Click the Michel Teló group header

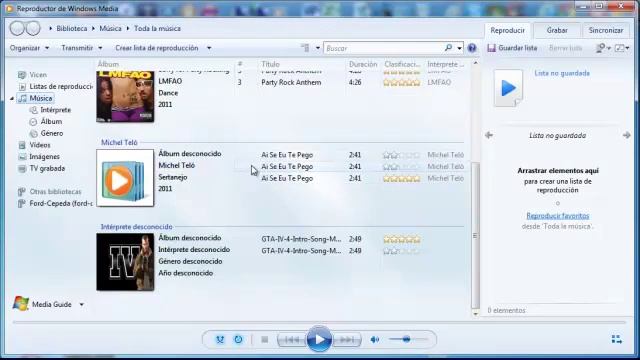click(x=119, y=142)
